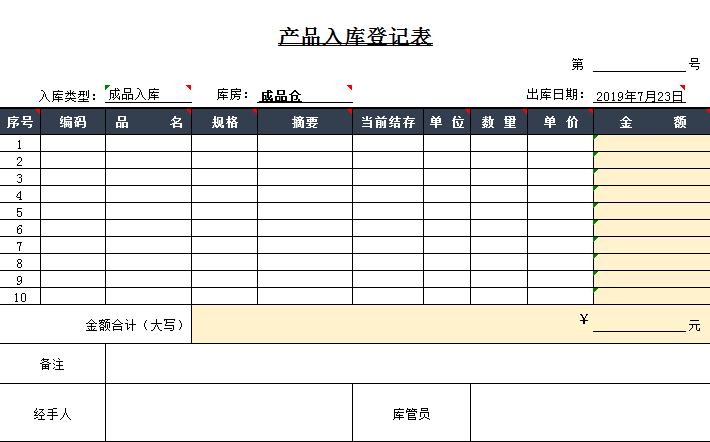Click the 当前结存 header cell
Viewport: 710px width, 442px height.
[x=388, y=122]
